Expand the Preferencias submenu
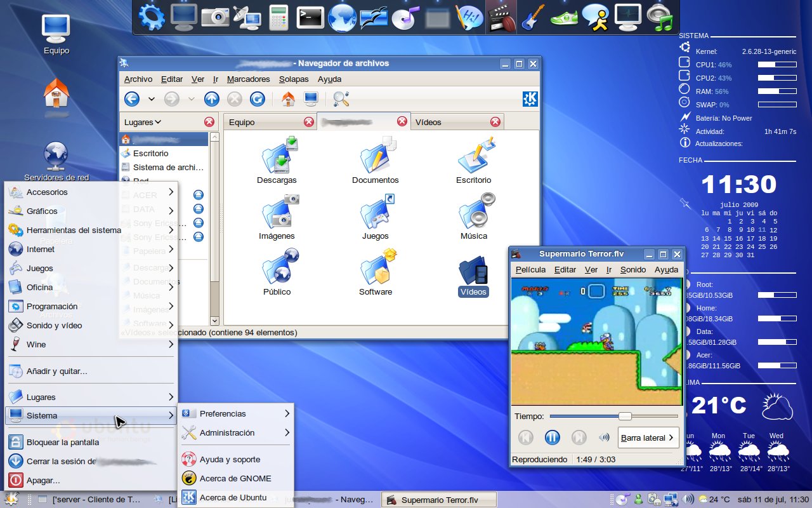Screen dimensions: 812x508 coord(236,413)
